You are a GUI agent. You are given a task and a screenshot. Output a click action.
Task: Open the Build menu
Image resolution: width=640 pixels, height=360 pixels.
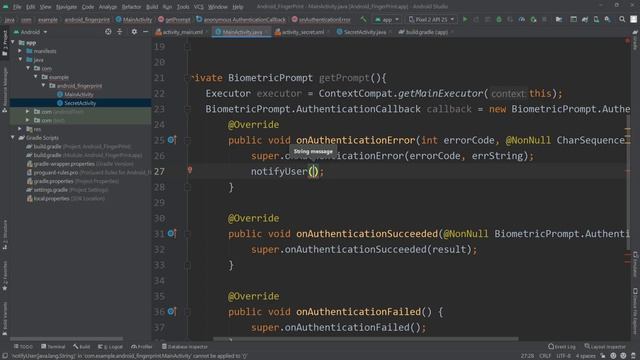coord(152,7)
